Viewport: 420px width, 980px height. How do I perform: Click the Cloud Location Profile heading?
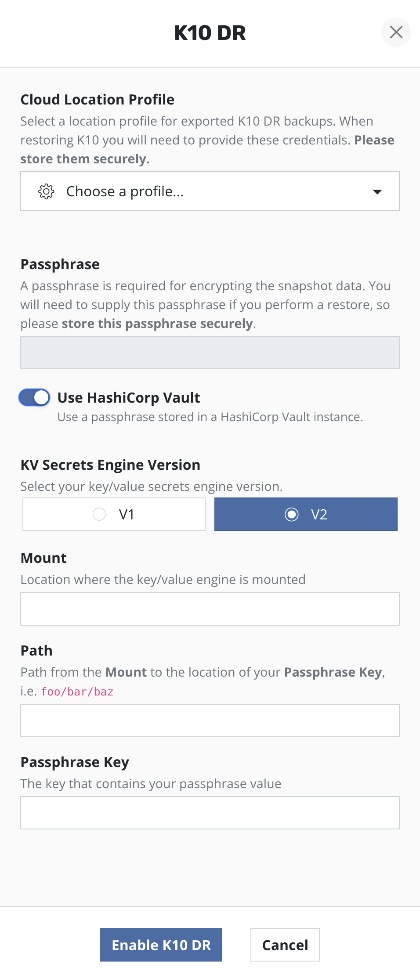coord(98,100)
